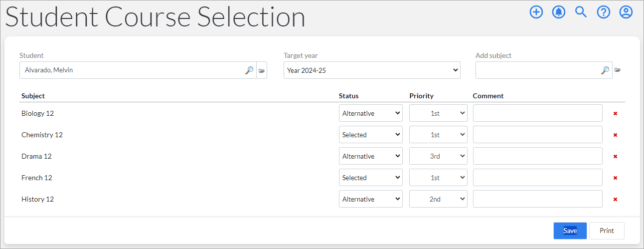Viewport: 644px width, 249px height.
Task: Click the Student field lookup magnifier icon
Action: 249,70
